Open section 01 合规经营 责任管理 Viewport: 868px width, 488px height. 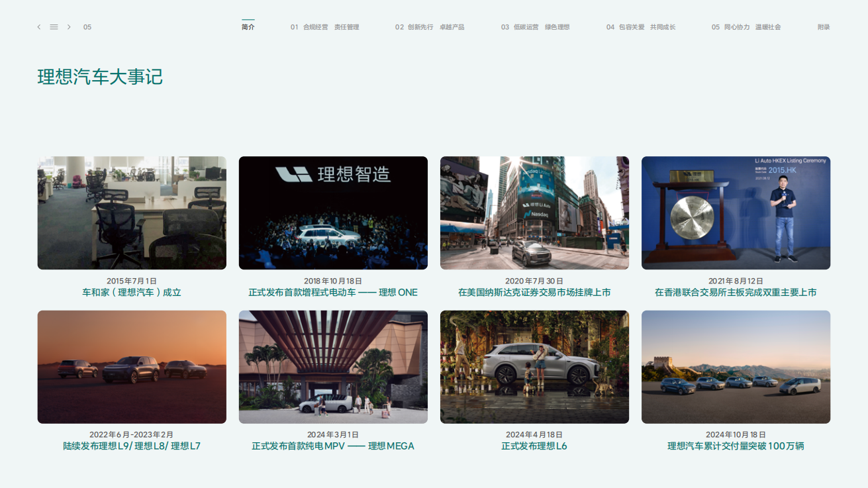pos(324,27)
